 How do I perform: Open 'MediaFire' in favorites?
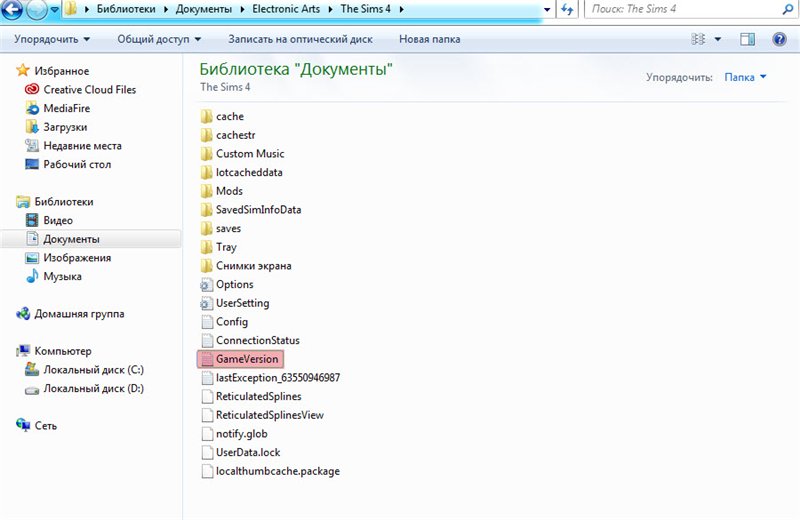click(66, 108)
